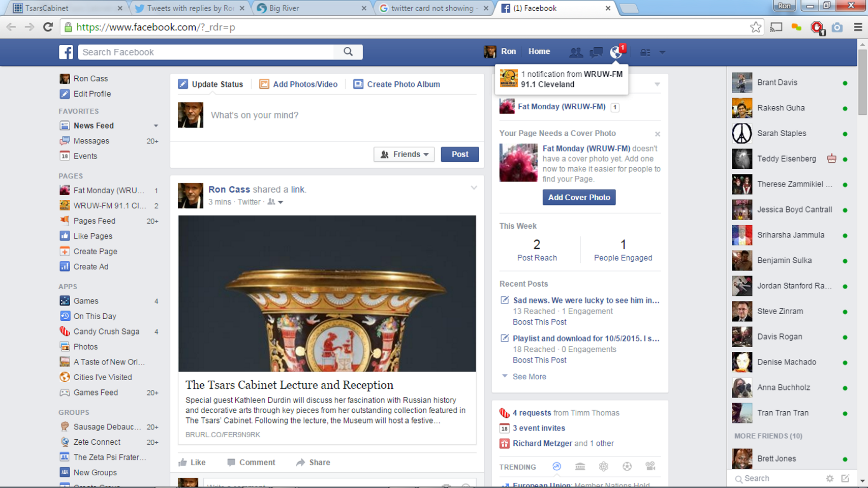Select top trends icon

(x=556, y=467)
